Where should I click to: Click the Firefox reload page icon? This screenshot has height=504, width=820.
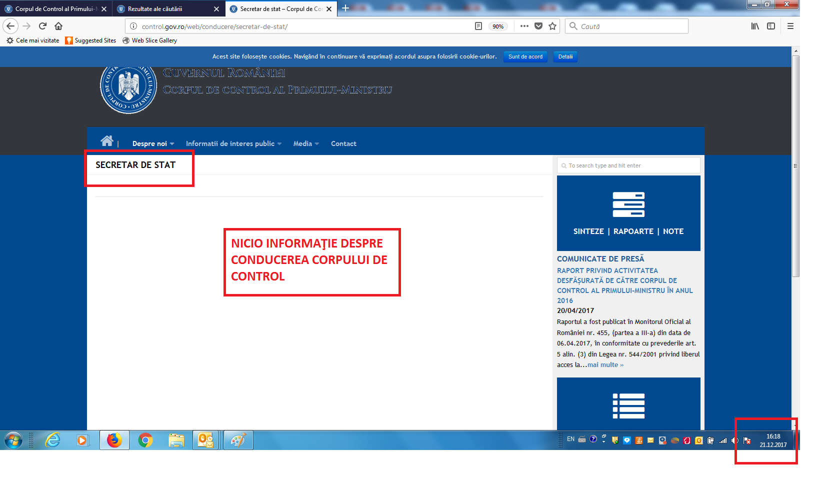pos(43,26)
